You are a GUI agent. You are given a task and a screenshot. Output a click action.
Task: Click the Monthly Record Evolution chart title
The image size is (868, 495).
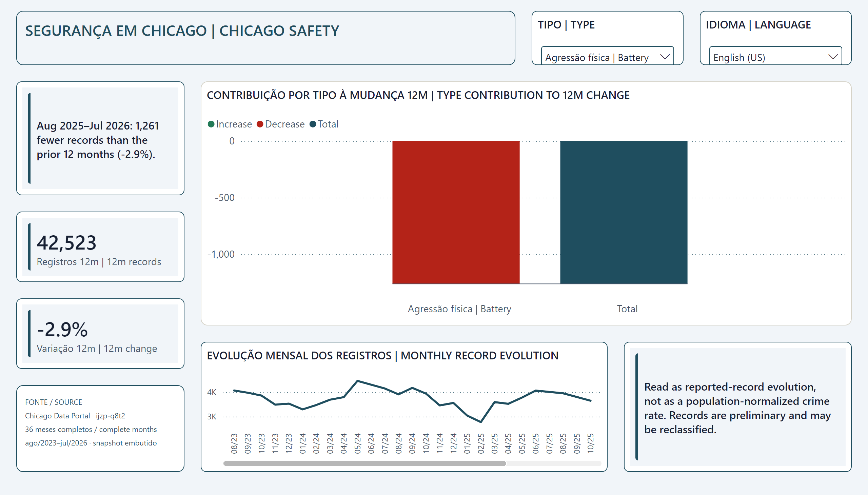(x=382, y=355)
